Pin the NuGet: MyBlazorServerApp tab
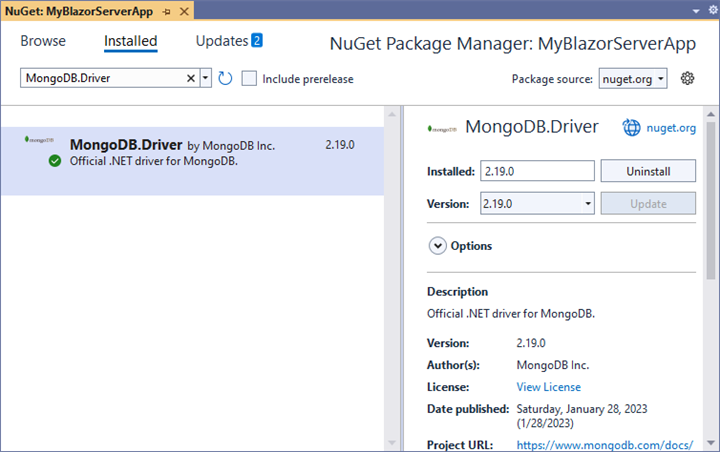Viewport: 720px width, 452px height. 167,11
